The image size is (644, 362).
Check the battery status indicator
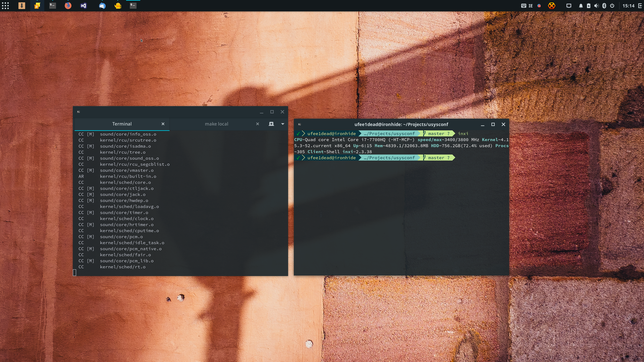(588, 6)
